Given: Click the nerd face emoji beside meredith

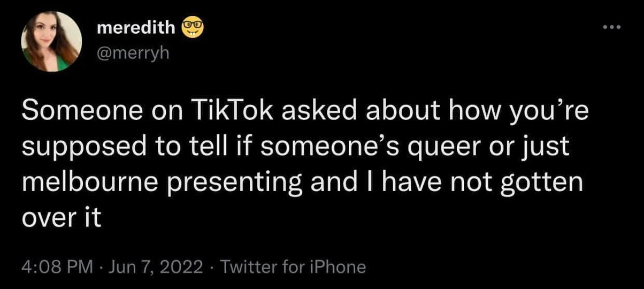Looking at the screenshot, I should pos(193,28).
